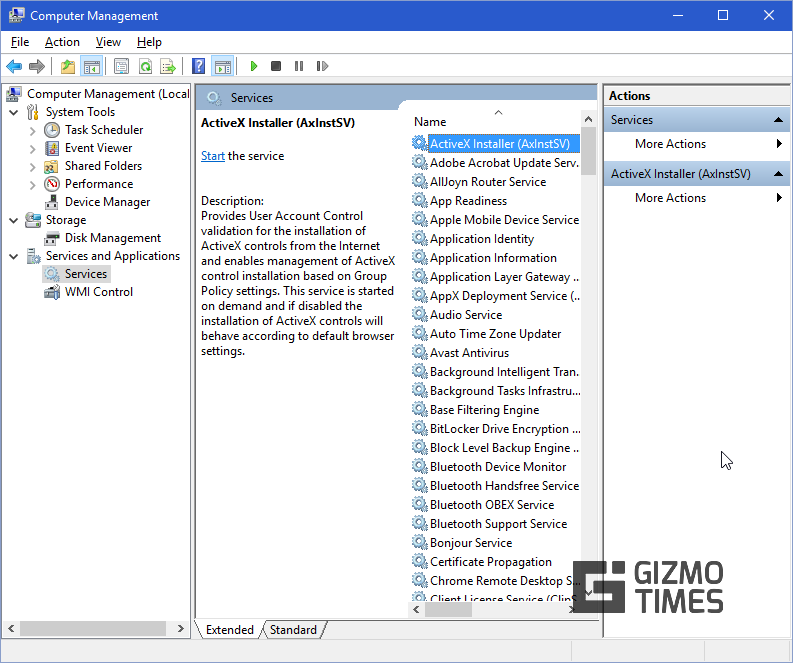Collapse the Services section in Actions pane
Viewport: 793px width, 663px height.
(778, 120)
